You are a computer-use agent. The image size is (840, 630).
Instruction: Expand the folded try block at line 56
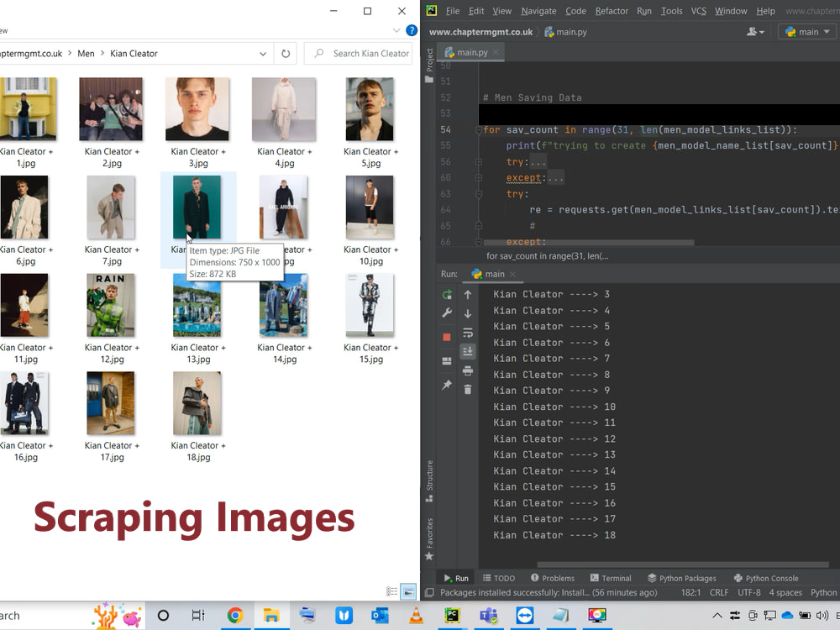coord(479,162)
